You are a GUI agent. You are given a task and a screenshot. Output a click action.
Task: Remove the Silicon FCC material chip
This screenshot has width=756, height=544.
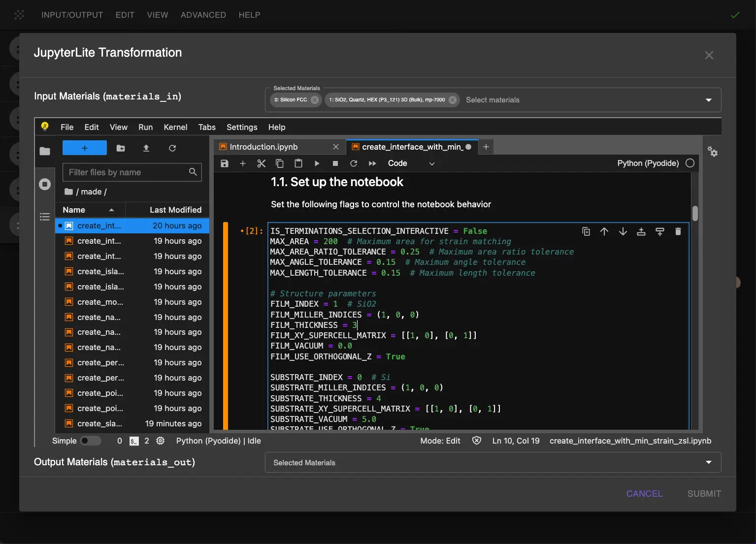[x=315, y=100]
